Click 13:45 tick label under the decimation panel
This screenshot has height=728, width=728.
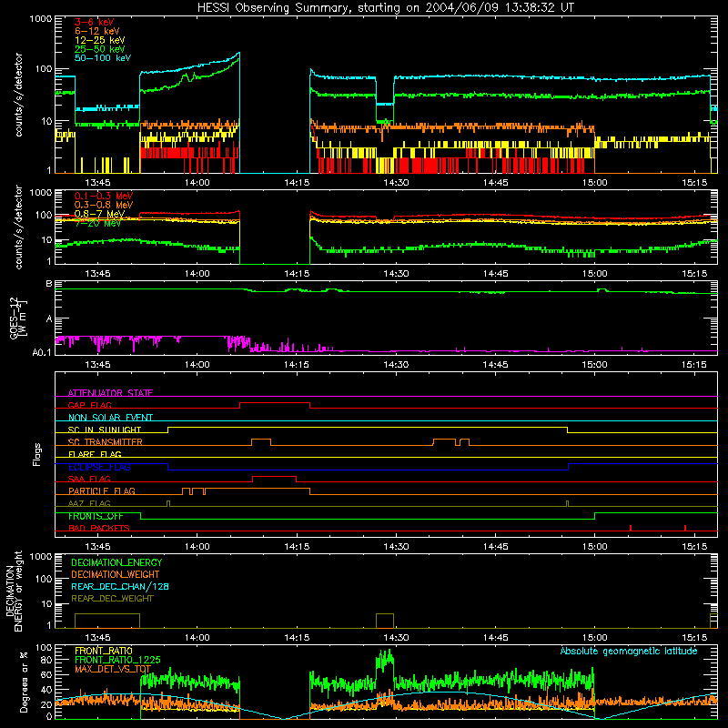[97, 638]
